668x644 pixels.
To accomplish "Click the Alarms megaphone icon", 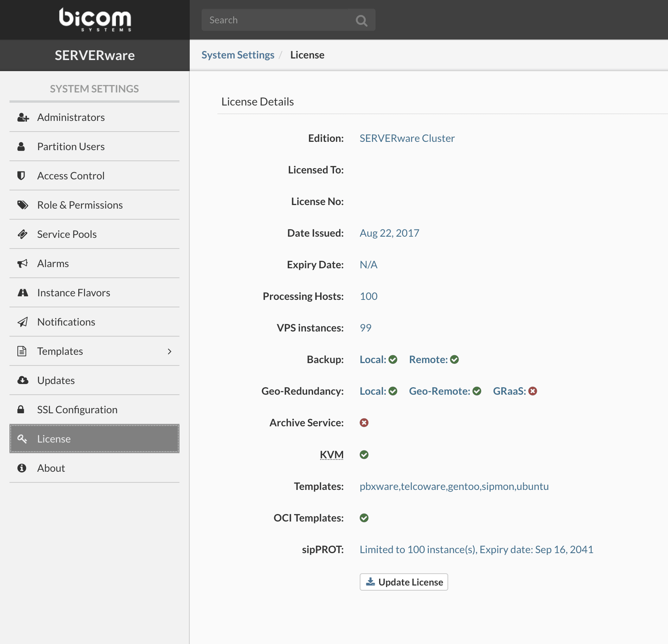I will click(23, 264).
